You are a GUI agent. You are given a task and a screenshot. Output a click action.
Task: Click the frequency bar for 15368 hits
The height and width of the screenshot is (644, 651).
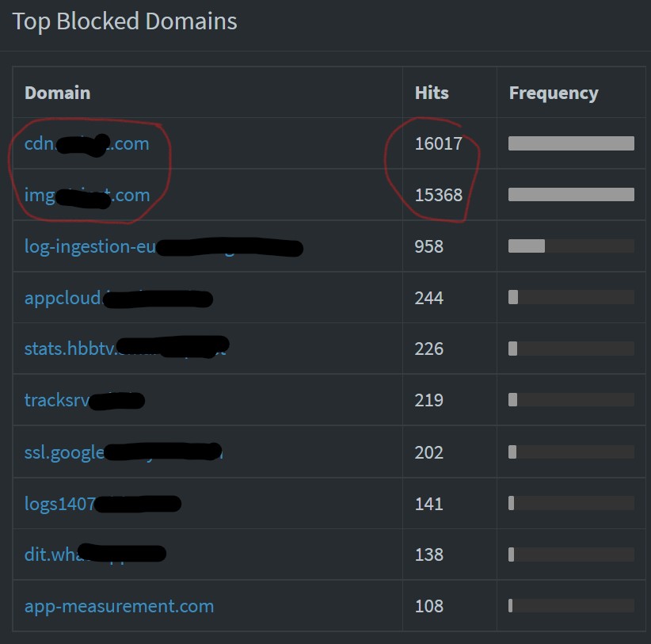pos(571,194)
